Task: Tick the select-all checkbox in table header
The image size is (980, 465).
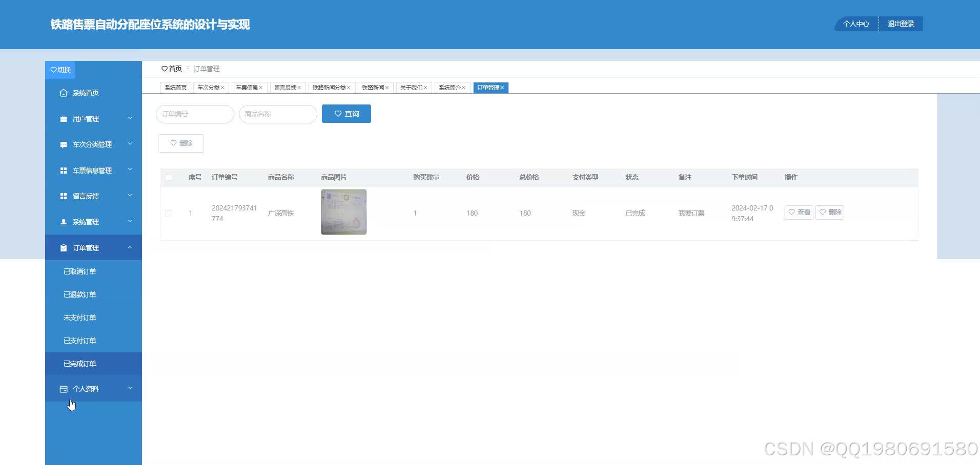Action: pyautogui.click(x=169, y=178)
